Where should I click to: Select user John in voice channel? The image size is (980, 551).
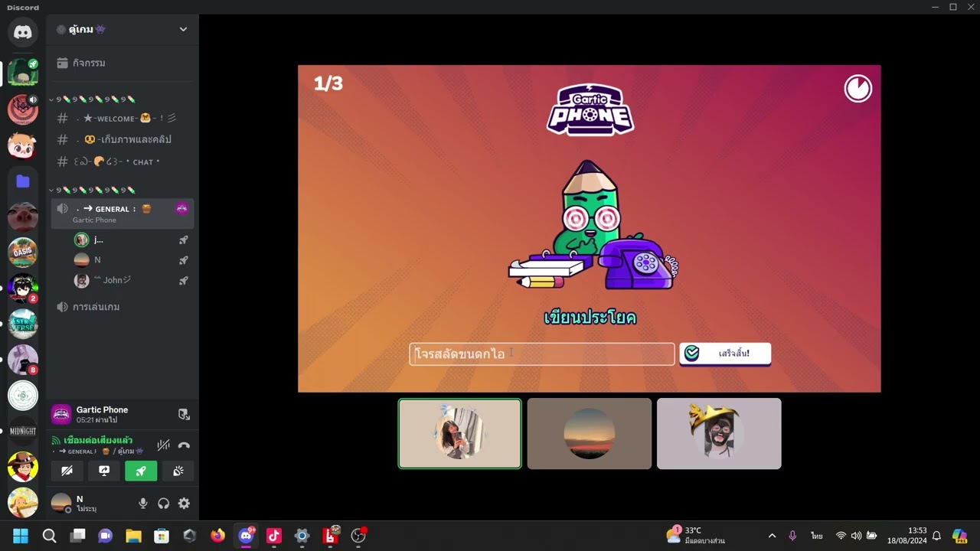131,280
